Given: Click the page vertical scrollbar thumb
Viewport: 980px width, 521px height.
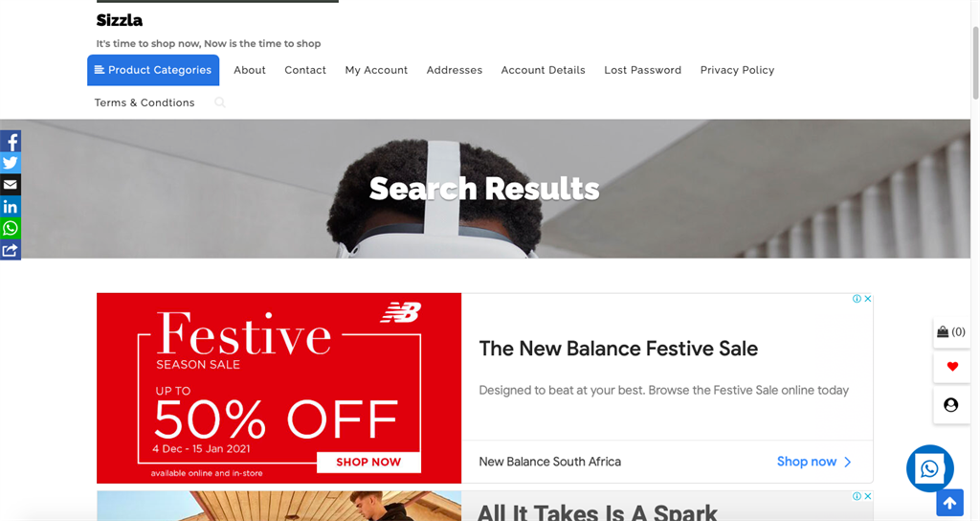Looking at the screenshot, I should tap(975, 62).
